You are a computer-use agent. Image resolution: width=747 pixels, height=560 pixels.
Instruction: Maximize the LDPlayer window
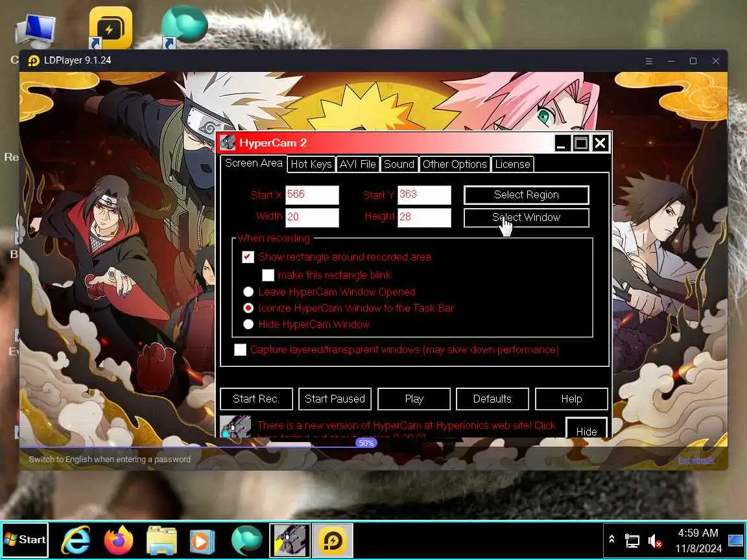tap(693, 61)
